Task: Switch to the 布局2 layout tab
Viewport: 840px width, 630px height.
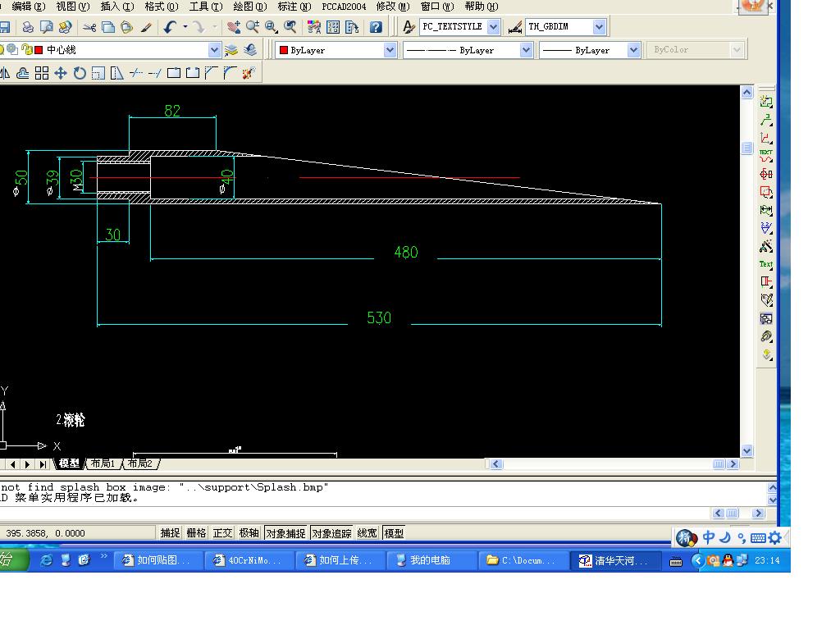Action: (x=139, y=463)
